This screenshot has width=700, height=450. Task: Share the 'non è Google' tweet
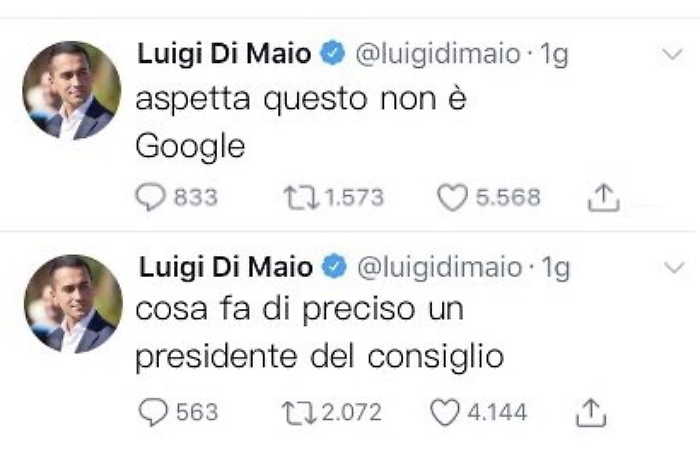pyautogui.click(x=603, y=199)
